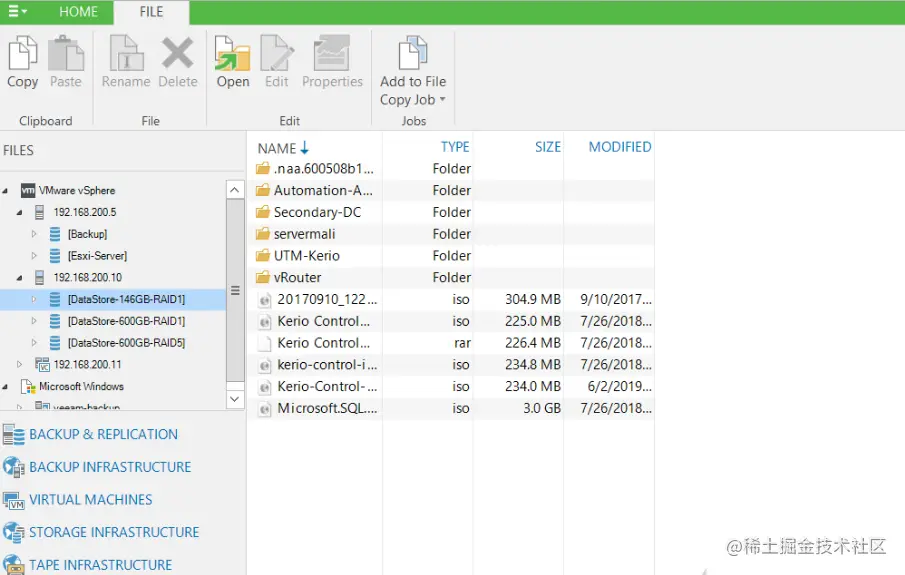
Task: Sort by the SIZE column header
Action: [548, 147]
